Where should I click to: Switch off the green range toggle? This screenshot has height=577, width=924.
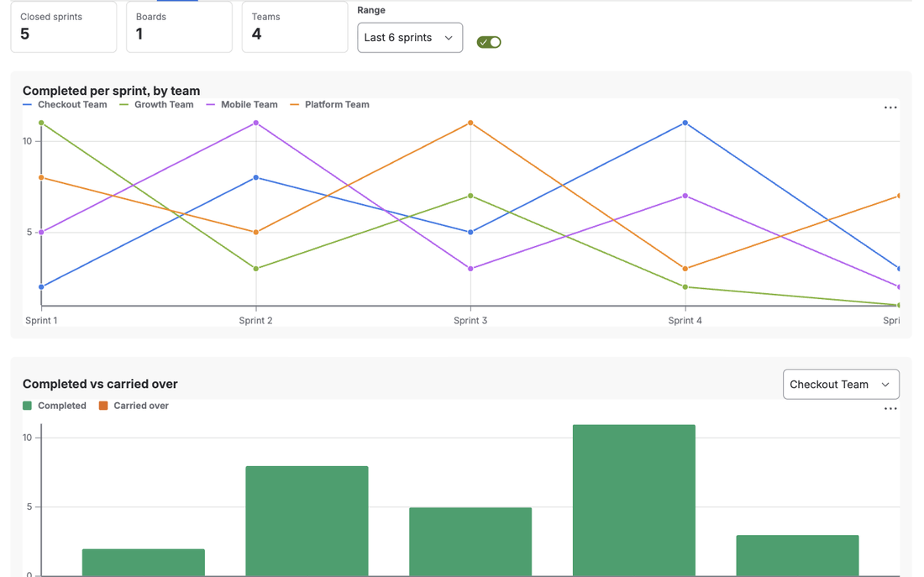(x=489, y=42)
